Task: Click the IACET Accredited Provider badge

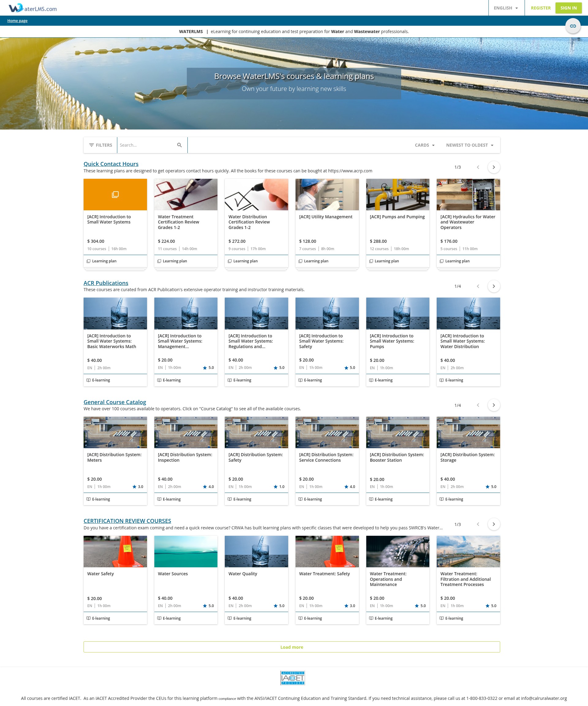Action: coord(293,678)
